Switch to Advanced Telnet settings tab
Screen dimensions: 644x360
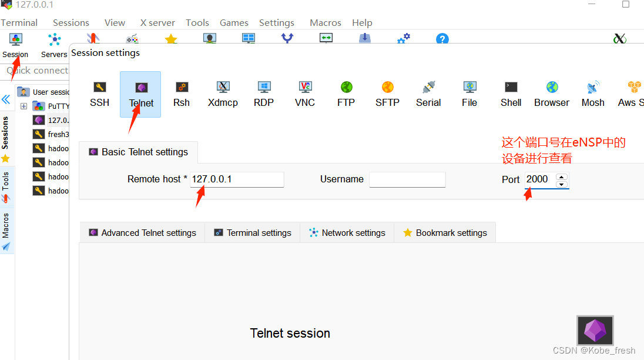(x=142, y=232)
